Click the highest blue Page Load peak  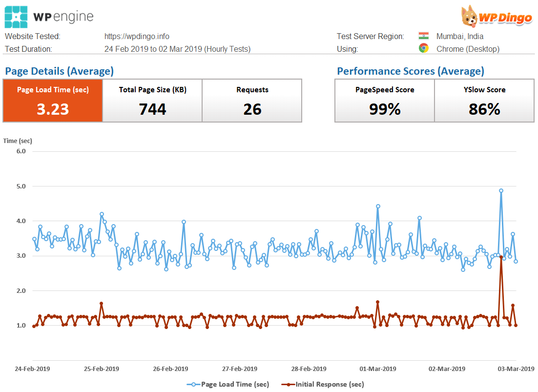(501, 191)
